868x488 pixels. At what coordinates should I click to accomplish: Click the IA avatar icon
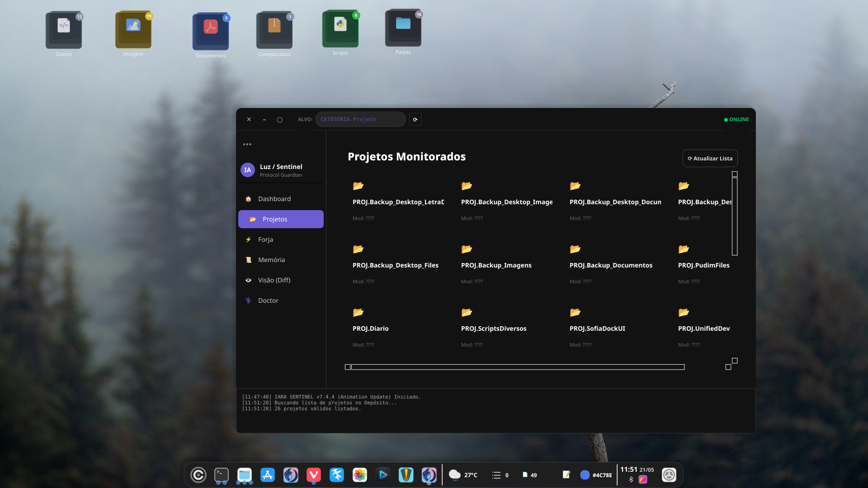pos(247,170)
